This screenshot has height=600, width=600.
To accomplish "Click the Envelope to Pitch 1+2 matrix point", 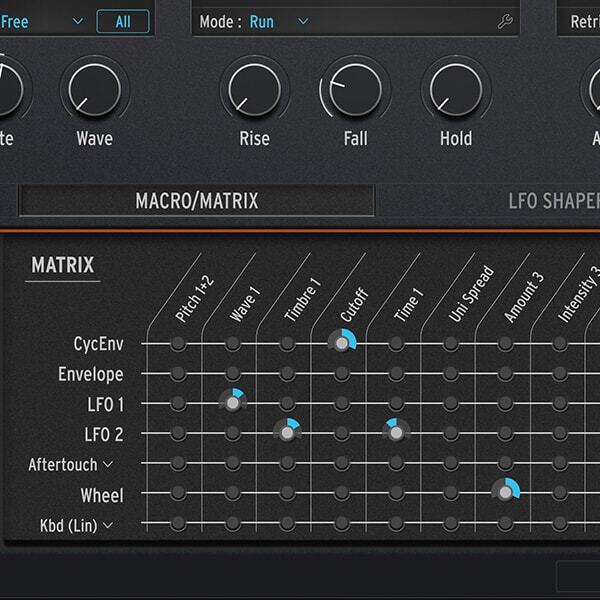I will tap(178, 373).
